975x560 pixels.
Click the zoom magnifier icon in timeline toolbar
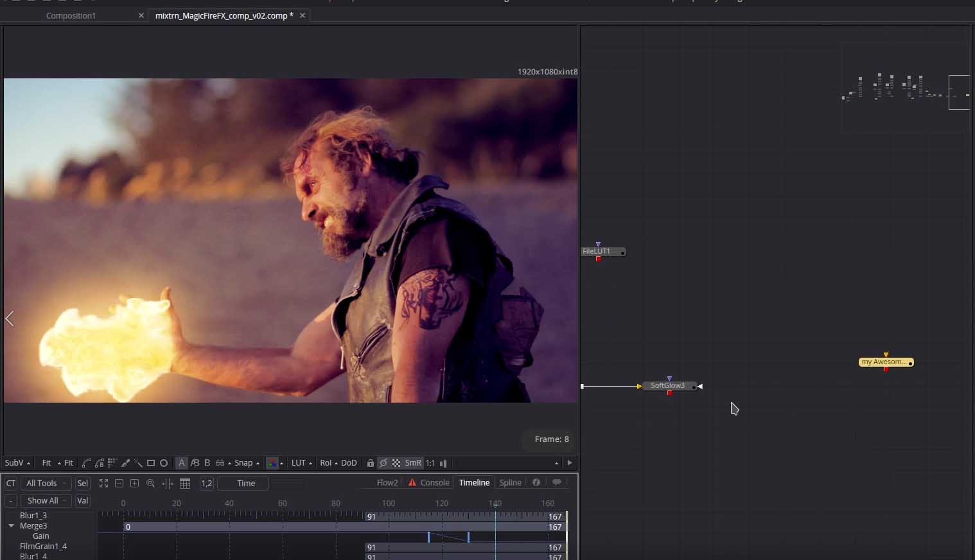coord(150,484)
